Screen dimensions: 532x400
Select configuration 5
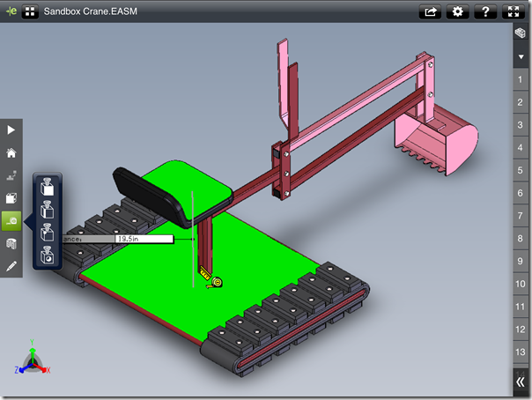point(521,170)
